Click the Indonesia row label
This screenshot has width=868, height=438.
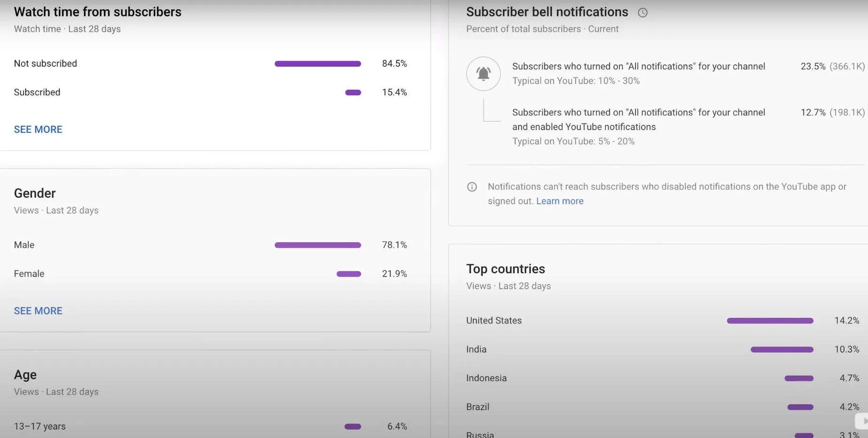click(x=487, y=378)
